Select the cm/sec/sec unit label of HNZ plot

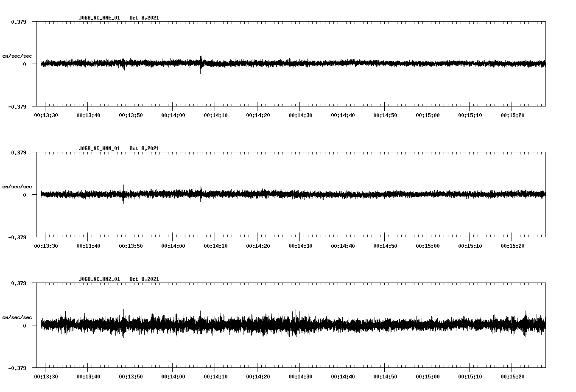pyautogui.click(x=17, y=317)
